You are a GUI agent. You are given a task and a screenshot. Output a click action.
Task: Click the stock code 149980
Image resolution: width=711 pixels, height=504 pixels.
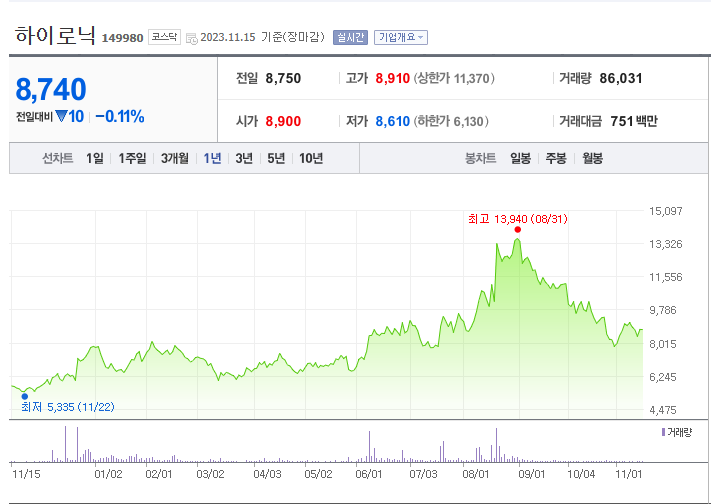(122, 38)
